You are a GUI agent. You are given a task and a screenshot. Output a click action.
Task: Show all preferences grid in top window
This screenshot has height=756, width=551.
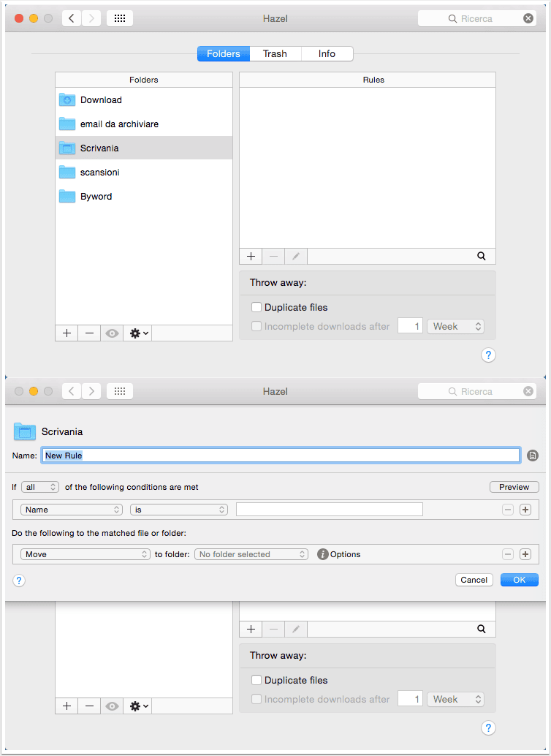120,18
